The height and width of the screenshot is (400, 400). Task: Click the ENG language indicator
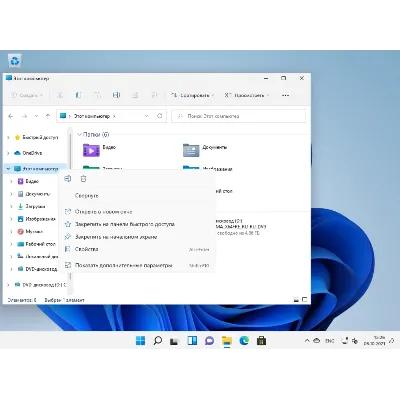(329, 341)
